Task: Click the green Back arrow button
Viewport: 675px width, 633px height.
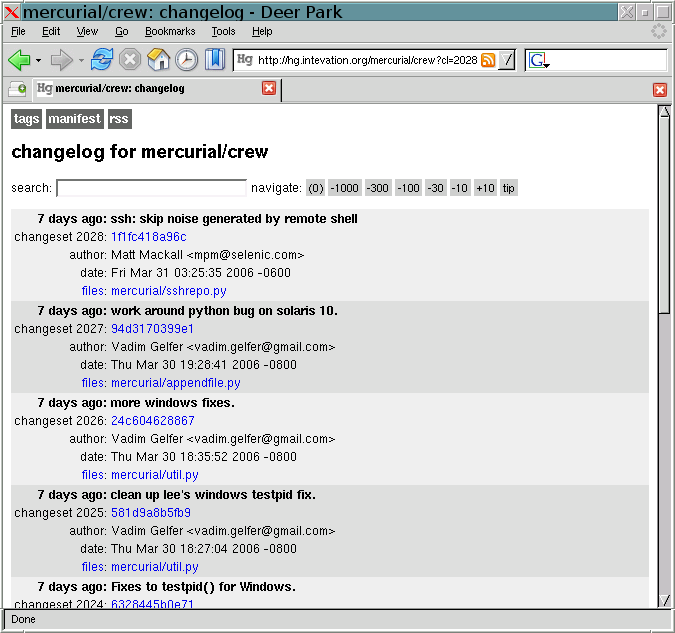Action: pos(19,60)
